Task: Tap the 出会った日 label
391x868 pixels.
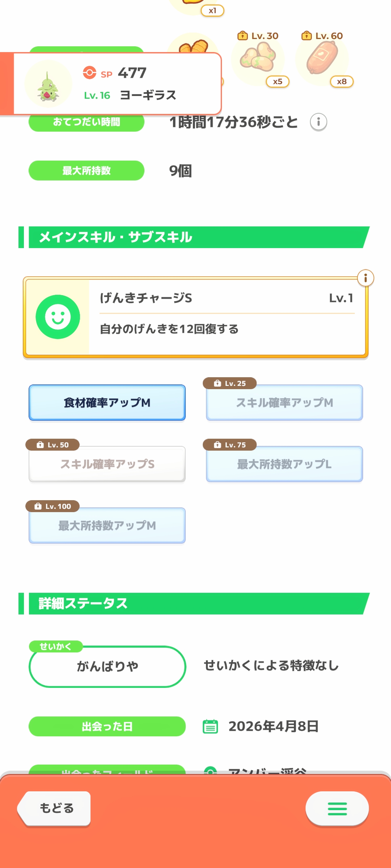Action: click(x=107, y=726)
